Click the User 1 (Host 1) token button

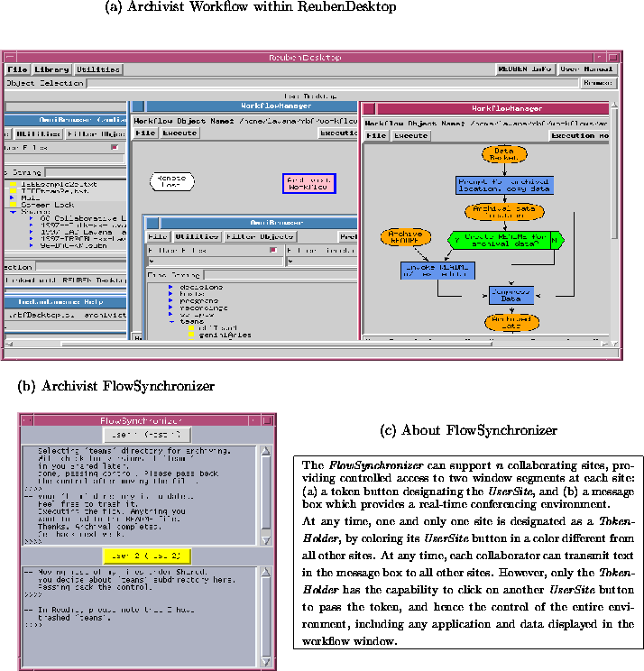[148, 435]
